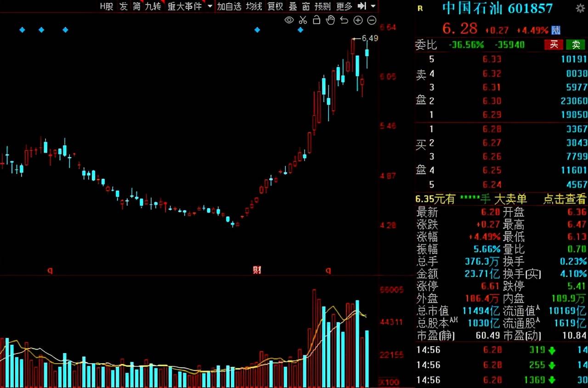This screenshot has height=388, width=588.
Task: Click the 量比 value 0.70
Action: point(577,250)
